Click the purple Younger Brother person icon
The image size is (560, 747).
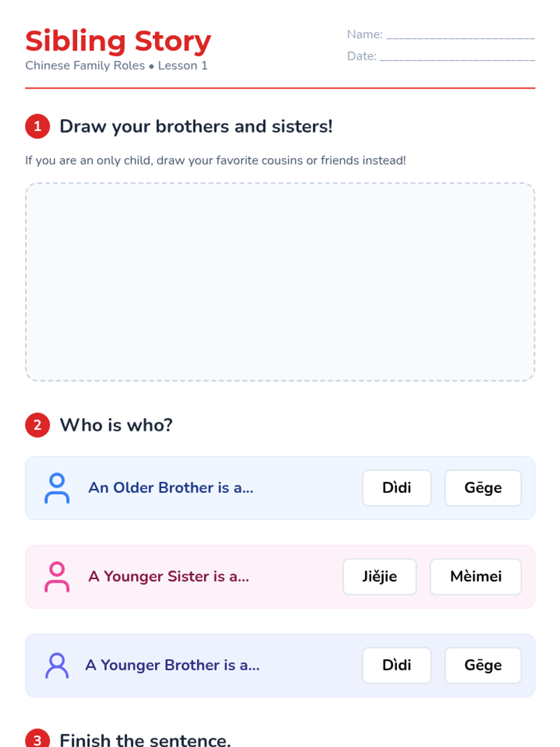[57, 665]
